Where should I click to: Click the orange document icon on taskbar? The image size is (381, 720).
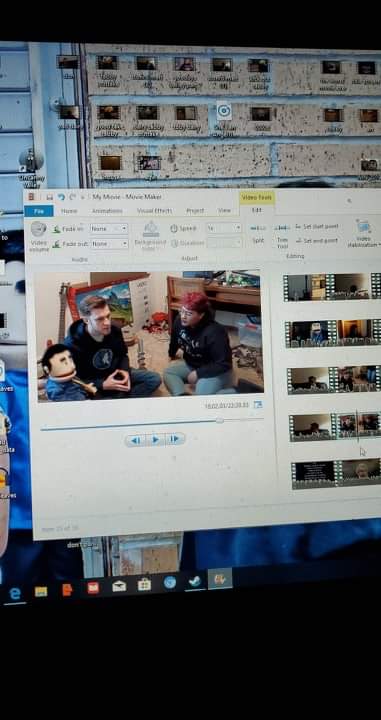click(x=67, y=590)
